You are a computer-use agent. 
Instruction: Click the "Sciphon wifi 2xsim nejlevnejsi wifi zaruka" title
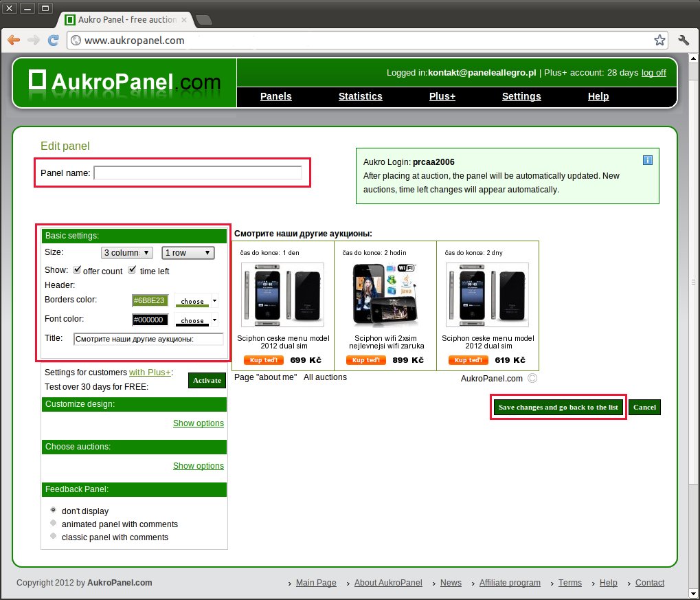[386, 342]
